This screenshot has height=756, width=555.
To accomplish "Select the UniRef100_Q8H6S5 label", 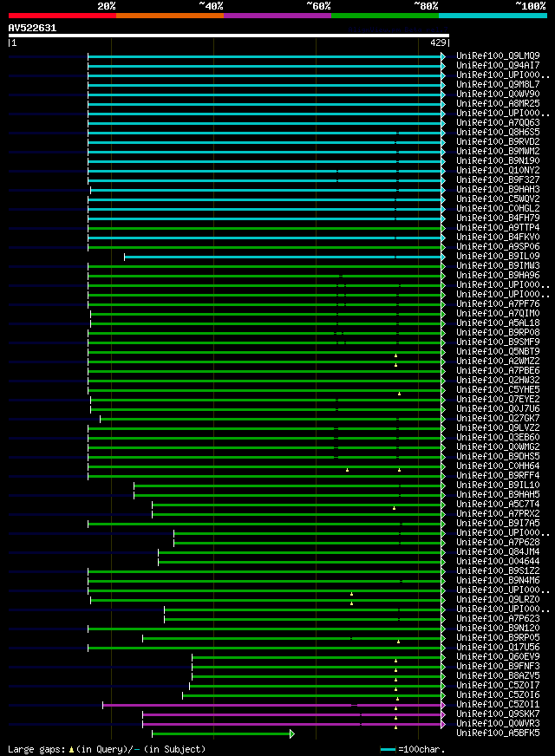I will [498, 132].
